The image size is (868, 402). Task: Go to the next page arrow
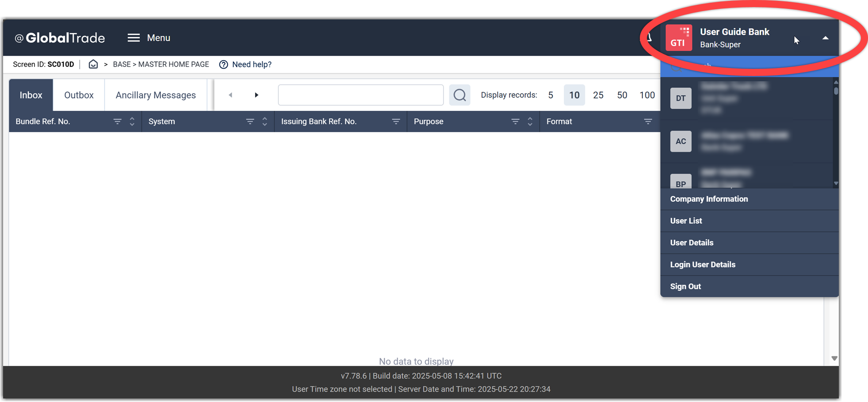point(256,95)
